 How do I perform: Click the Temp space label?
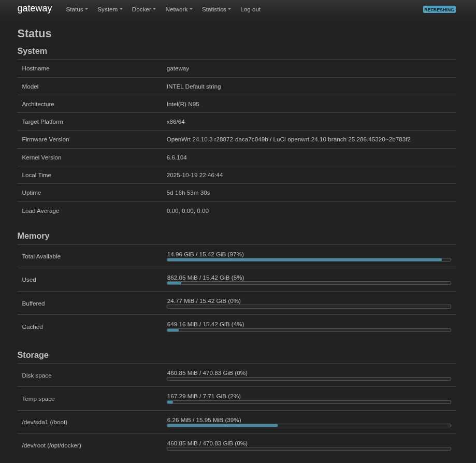38,399
